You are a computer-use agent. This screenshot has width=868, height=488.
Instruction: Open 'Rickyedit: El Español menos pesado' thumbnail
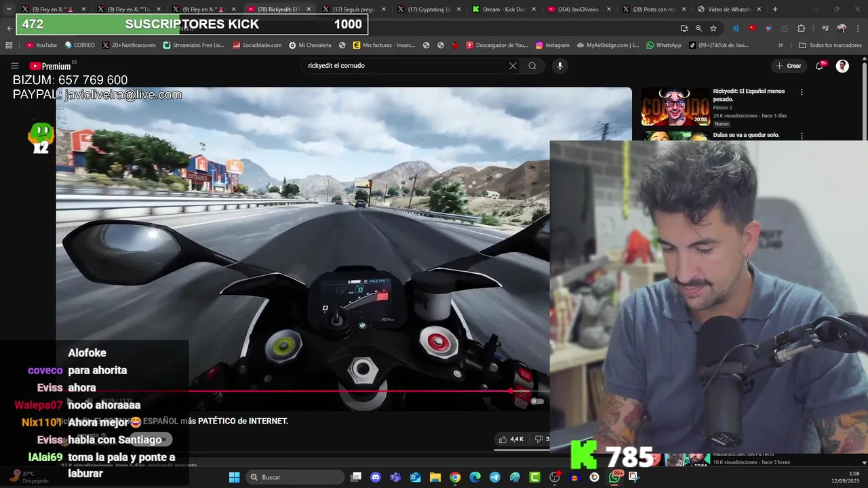(x=675, y=106)
